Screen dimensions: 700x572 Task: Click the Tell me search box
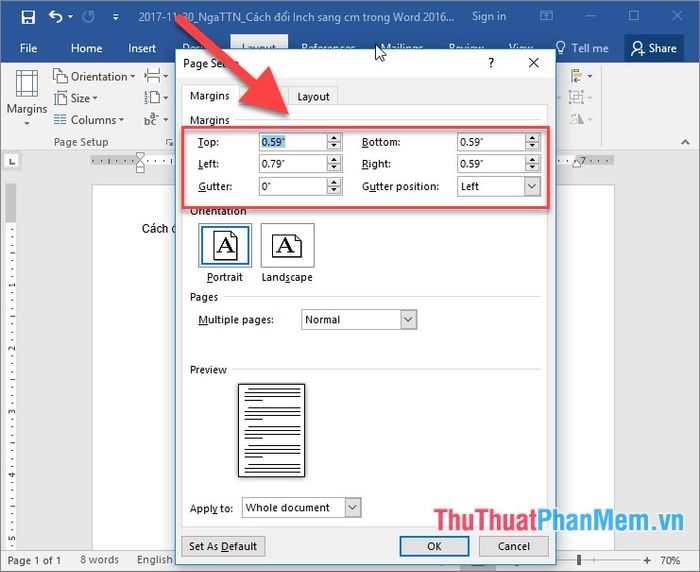[x=582, y=48]
